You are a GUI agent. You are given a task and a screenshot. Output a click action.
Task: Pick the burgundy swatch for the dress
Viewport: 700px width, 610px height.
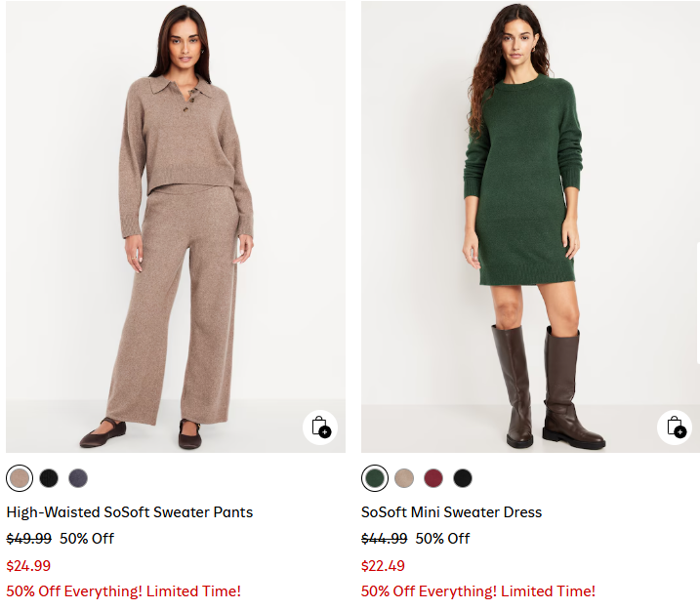click(433, 478)
